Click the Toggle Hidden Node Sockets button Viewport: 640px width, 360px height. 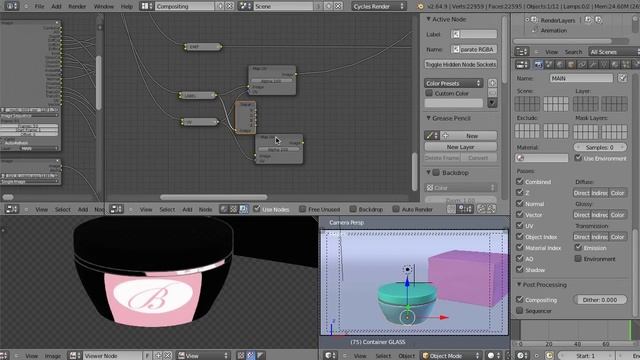click(x=460, y=64)
